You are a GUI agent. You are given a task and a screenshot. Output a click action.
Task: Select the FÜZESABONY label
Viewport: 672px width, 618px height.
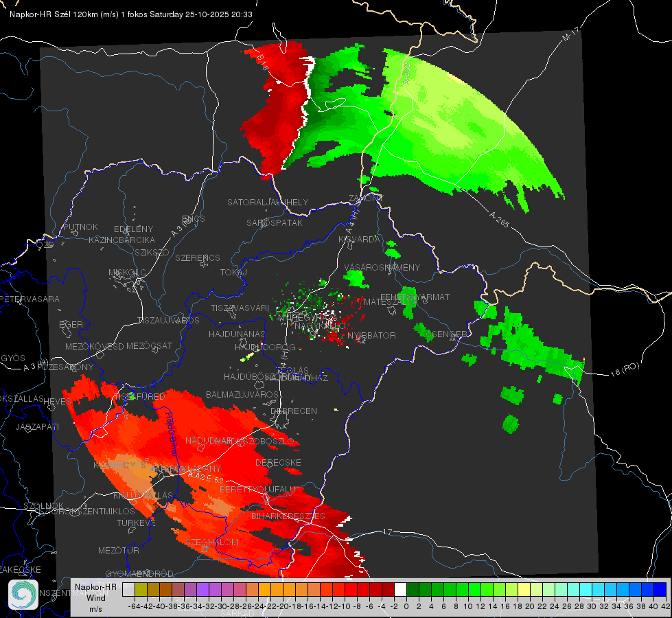(65, 367)
